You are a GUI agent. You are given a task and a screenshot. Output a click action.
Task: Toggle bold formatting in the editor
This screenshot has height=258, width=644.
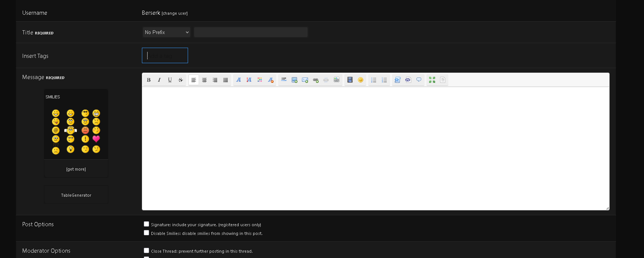[149, 80]
